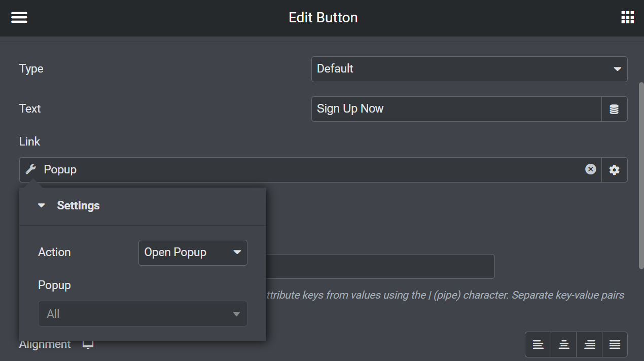Open the Action dropdown set to Open Popup
This screenshot has width=644, height=361.
tap(192, 252)
